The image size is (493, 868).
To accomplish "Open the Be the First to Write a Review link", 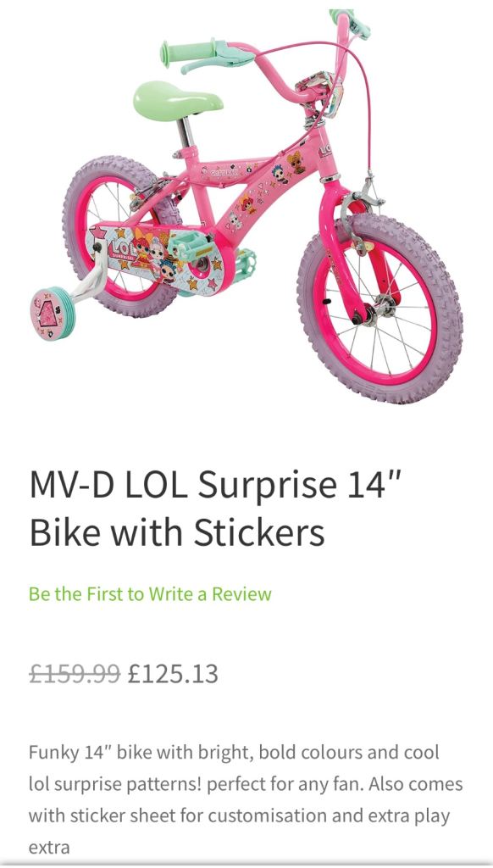I will pos(150,594).
